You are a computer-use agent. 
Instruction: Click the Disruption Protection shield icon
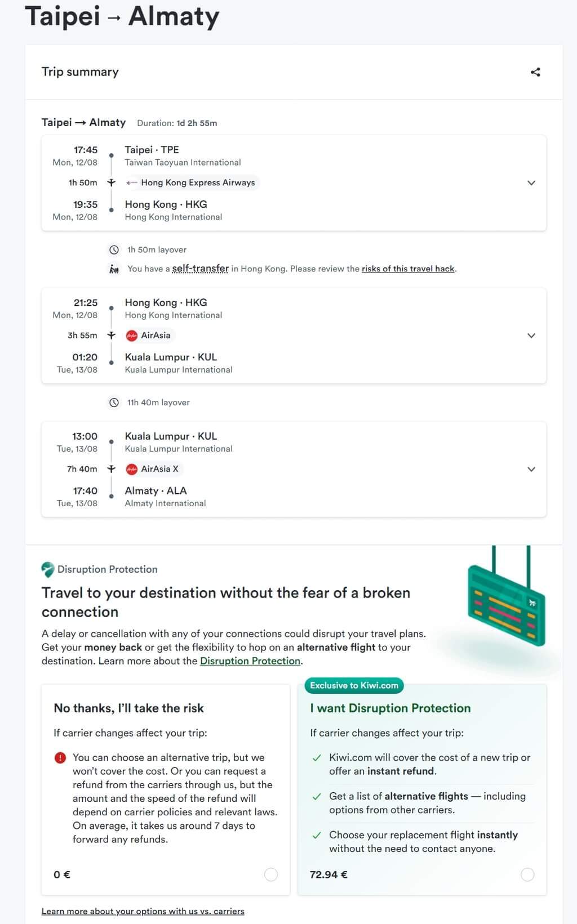(x=48, y=569)
